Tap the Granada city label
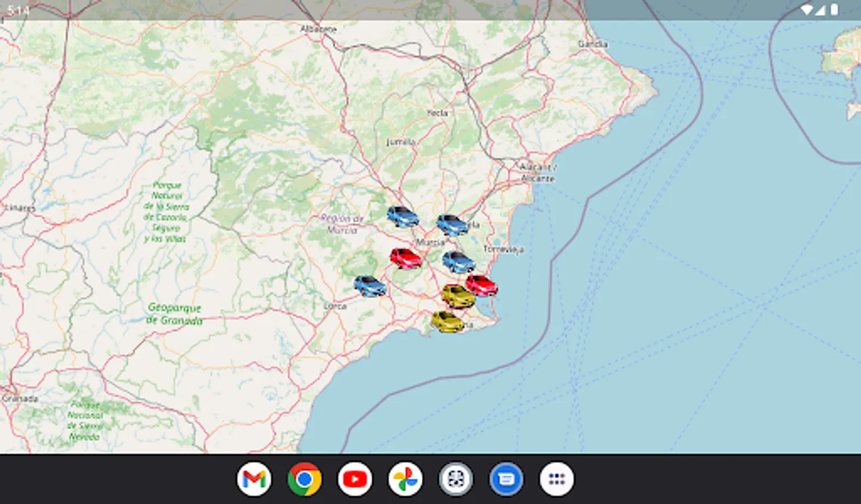The image size is (861, 504). pyautogui.click(x=20, y=399)
